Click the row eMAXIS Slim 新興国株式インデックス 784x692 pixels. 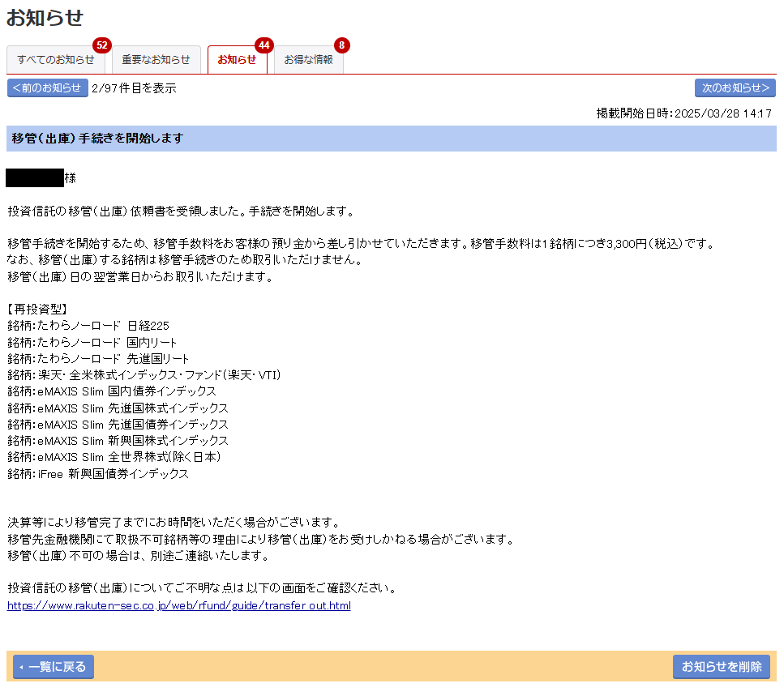coord(118,441)
